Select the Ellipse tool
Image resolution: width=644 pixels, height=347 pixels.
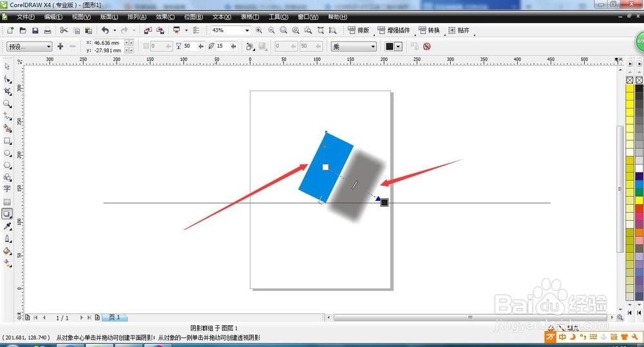pos(7,153)
